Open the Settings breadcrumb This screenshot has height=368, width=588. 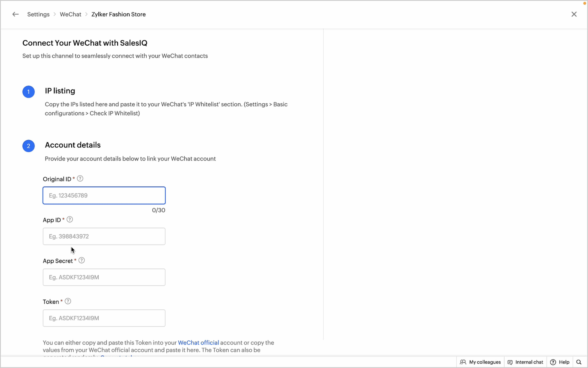click(x=38, y=14)
